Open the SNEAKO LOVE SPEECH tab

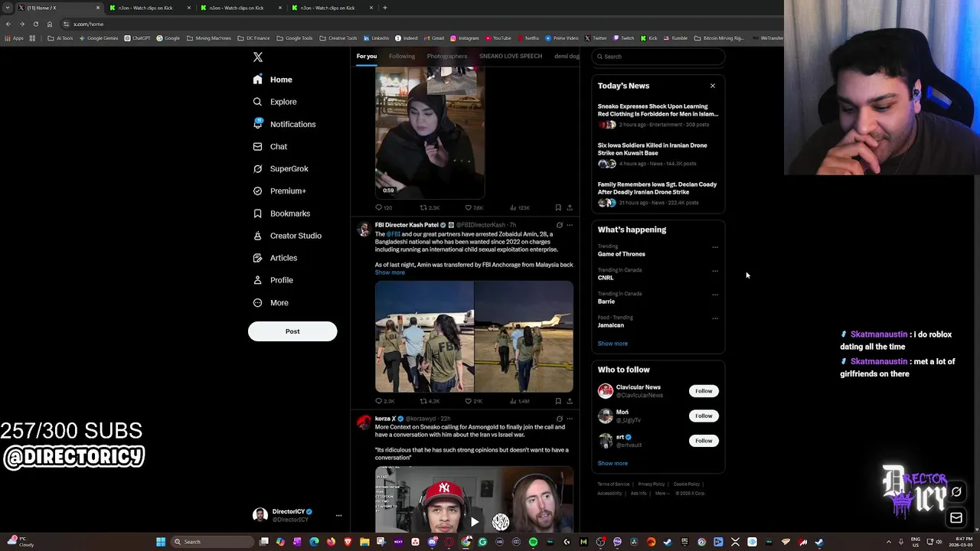tap(511, 56)
